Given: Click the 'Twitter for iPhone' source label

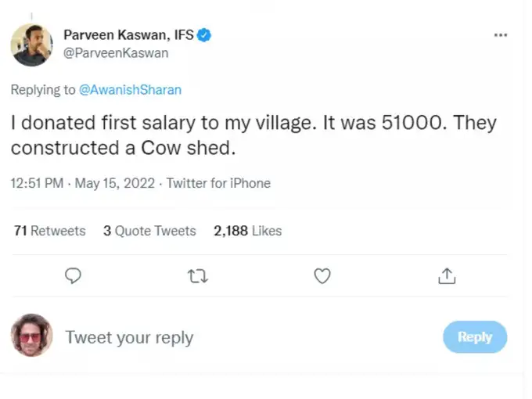Looking at the screenshot, I should (x=218, y=183).
